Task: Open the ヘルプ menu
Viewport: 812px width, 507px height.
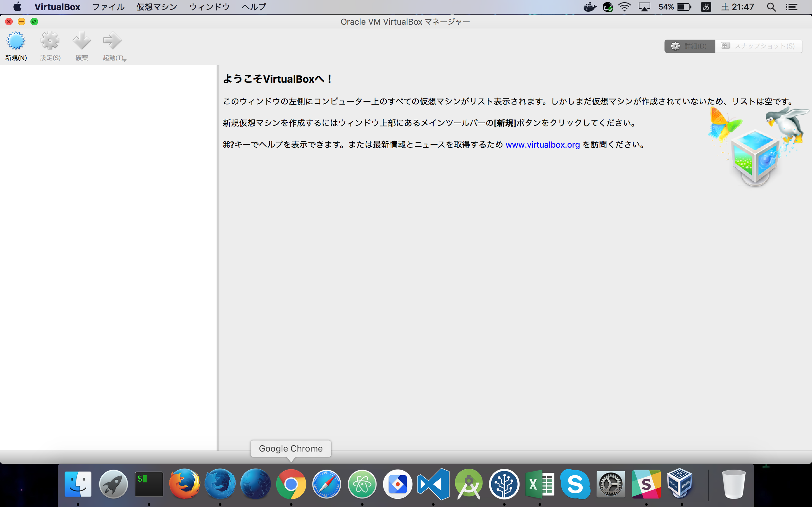Action: coord(254,7)
